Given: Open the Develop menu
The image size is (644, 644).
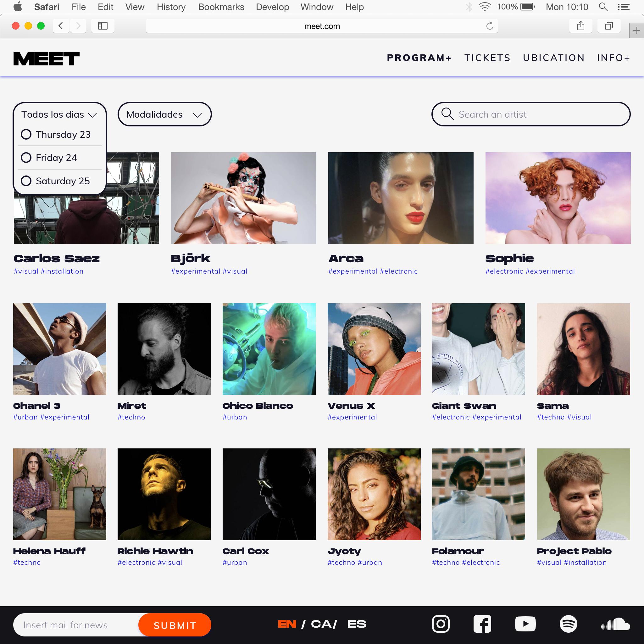Looking at the screenshot, I should coord(272,7).
